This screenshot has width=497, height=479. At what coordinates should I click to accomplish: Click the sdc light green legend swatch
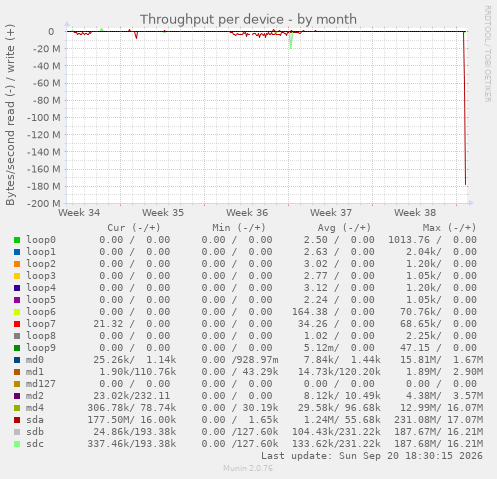tap(17, 444)
